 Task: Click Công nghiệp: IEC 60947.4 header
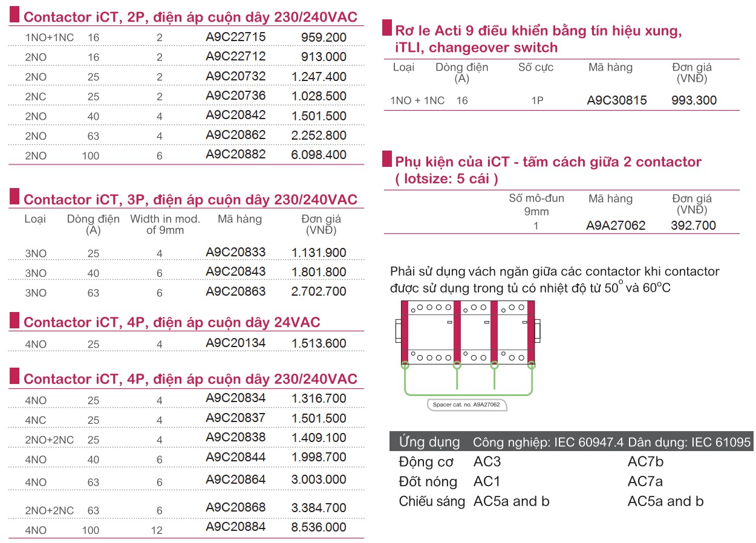click(x=548, y=443)
